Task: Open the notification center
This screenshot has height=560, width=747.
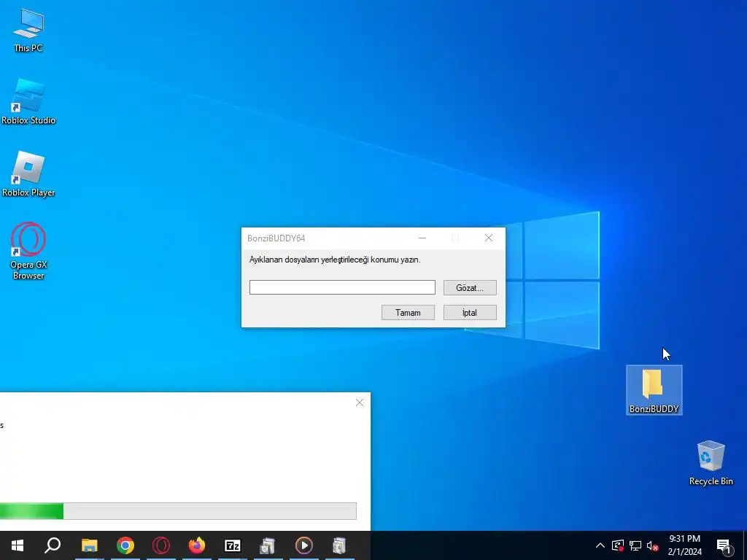Action: (724, 545)
